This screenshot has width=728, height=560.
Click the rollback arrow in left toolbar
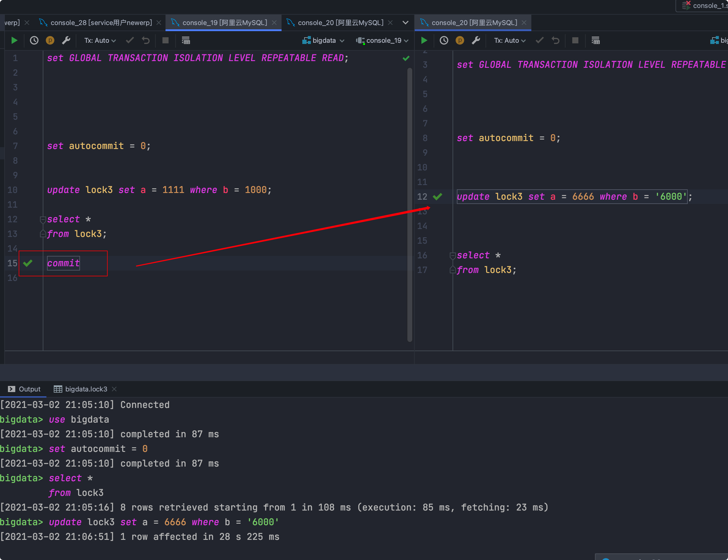pos(146,40)
